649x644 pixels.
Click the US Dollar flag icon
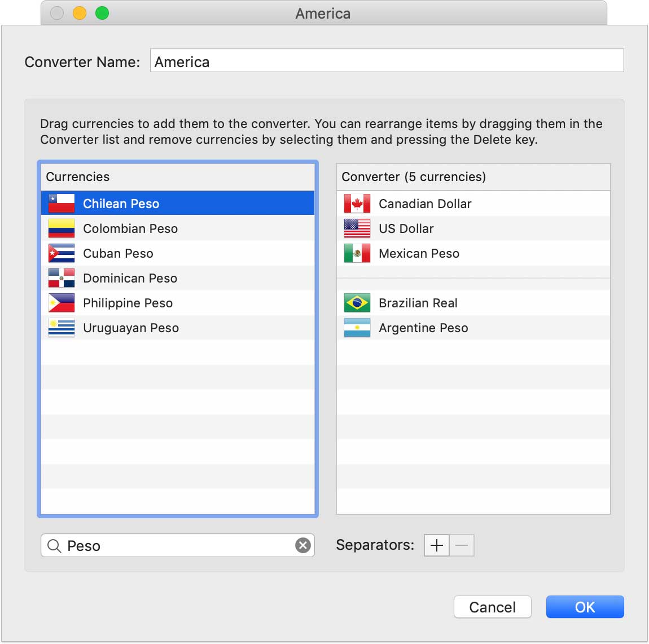click(x=357, y=228)
